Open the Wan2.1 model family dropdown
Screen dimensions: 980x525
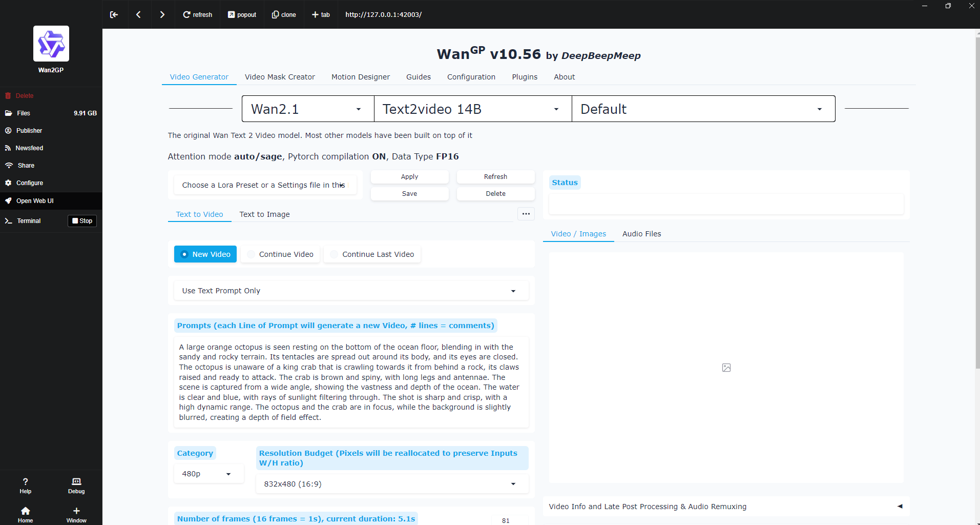point(308,109)
